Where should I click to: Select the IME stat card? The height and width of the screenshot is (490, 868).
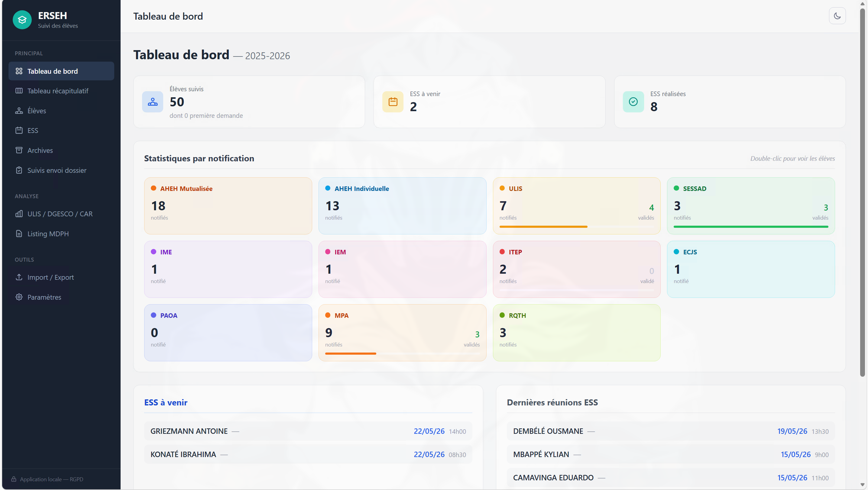(x=228, y=269)
